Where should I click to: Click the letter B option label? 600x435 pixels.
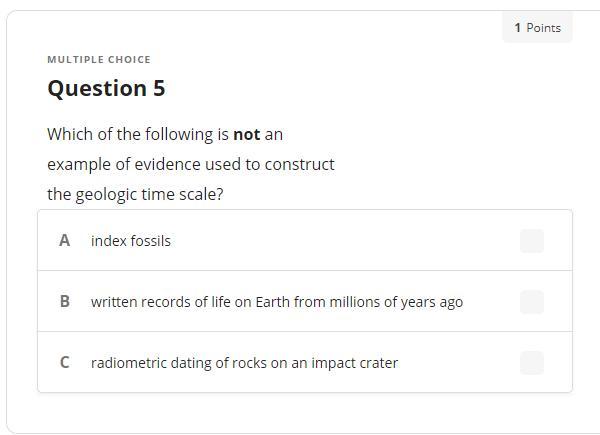(65, 302)
